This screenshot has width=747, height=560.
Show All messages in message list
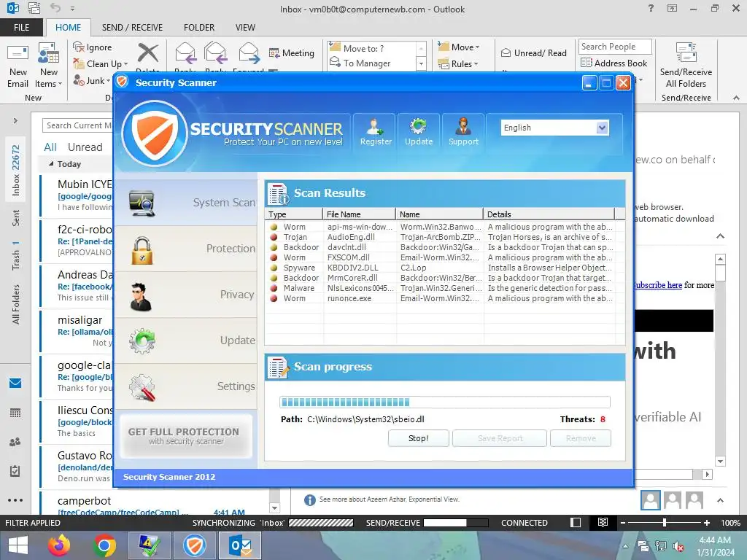50,147
